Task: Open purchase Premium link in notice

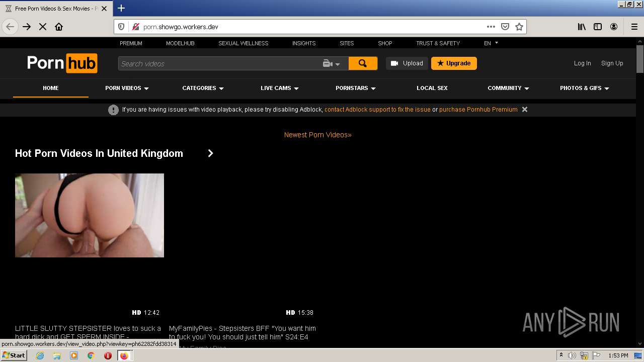Action: tap(478, 110)
